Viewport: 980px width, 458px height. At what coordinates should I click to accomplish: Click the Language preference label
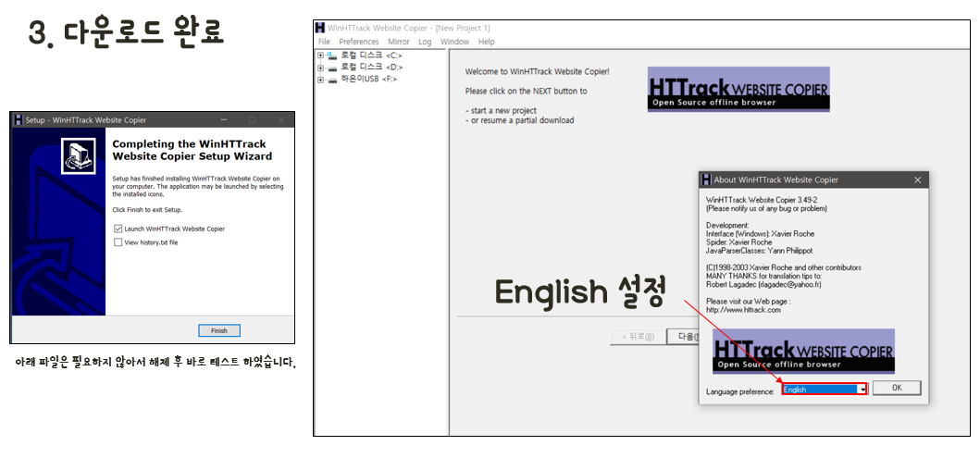pyautogui.click(x=740, y=391)
